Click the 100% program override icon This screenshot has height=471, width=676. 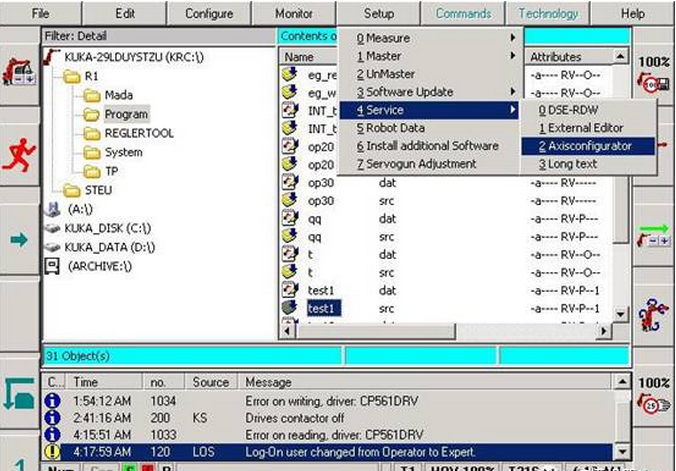(653, 74)
